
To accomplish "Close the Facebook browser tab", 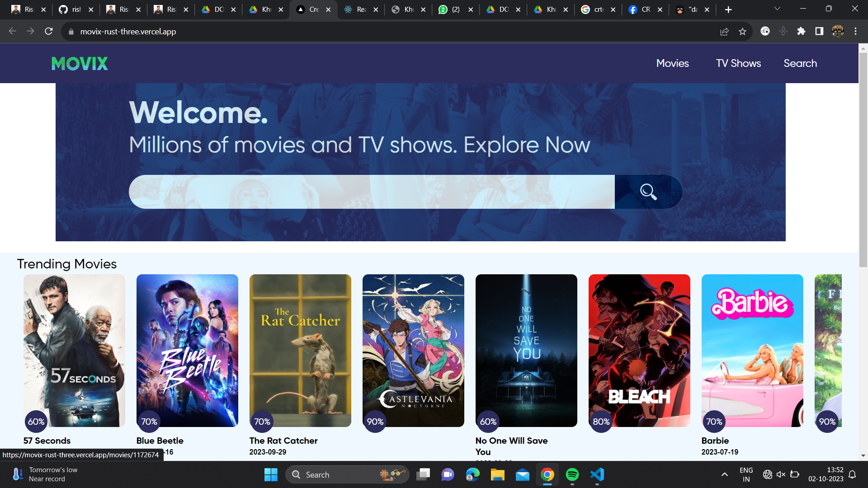I will point(660,9).
